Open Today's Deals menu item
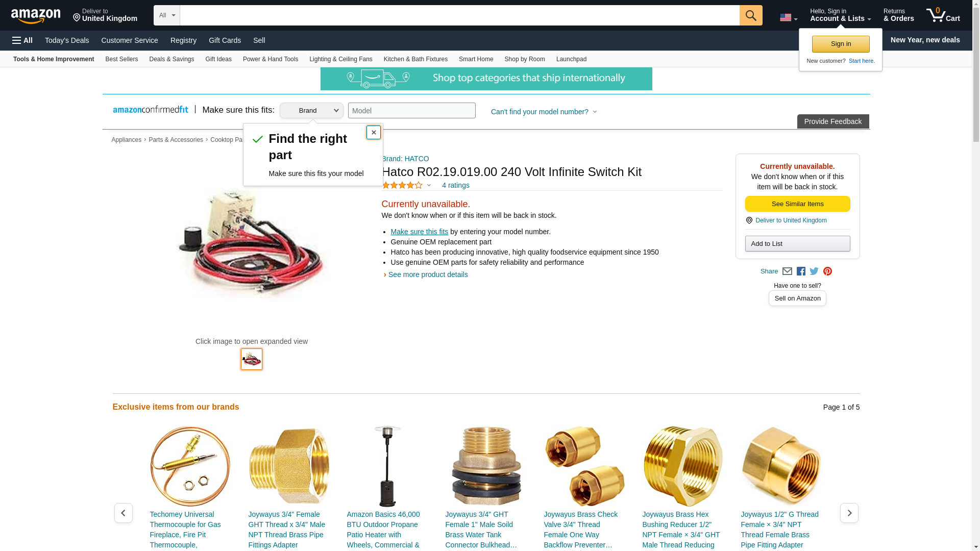 tap(67, 40)
